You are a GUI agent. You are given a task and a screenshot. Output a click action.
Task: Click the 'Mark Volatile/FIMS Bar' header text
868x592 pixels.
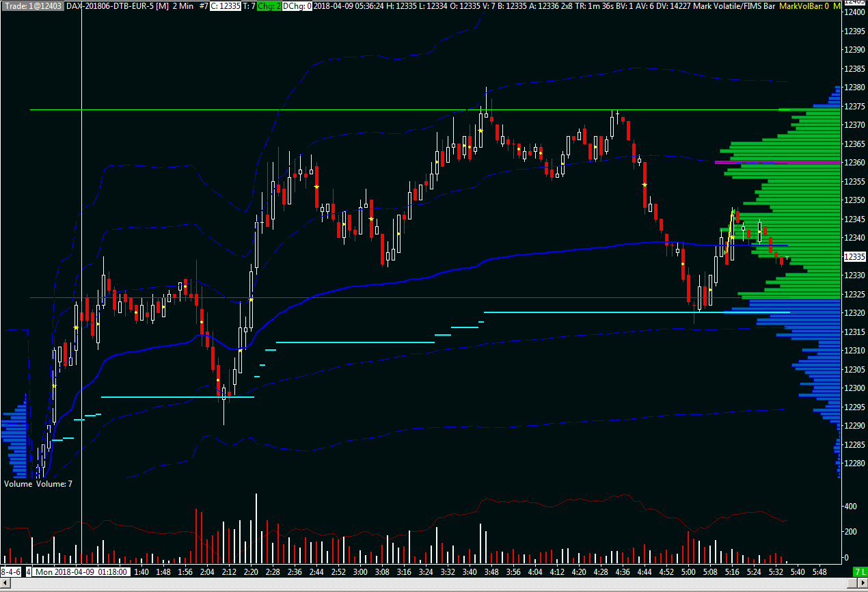pos(733,5)
